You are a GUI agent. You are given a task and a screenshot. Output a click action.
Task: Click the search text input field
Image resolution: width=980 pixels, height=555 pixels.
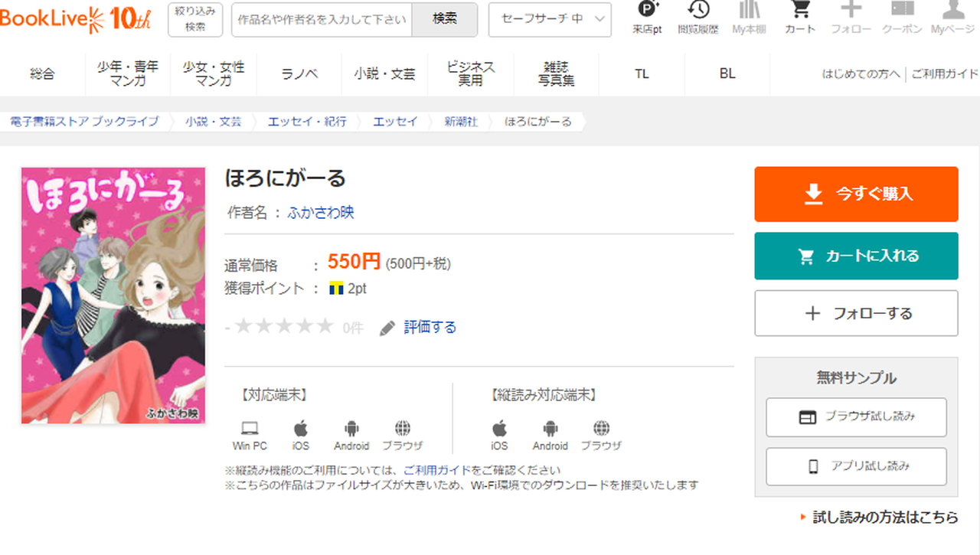322,19
